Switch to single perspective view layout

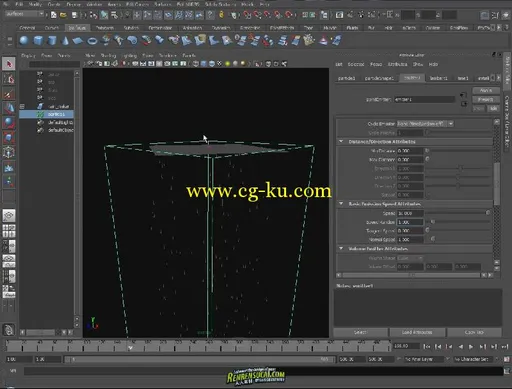point(9,216)
